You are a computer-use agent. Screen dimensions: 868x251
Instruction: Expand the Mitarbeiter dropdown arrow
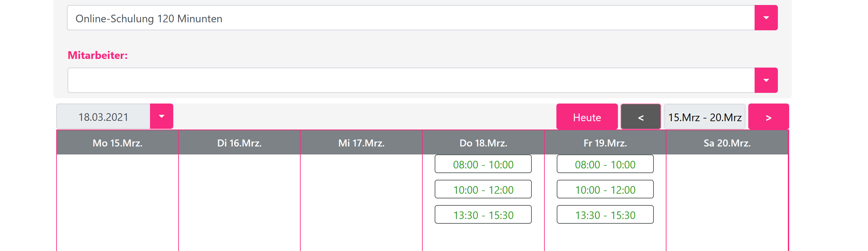(x=766, y=80)
